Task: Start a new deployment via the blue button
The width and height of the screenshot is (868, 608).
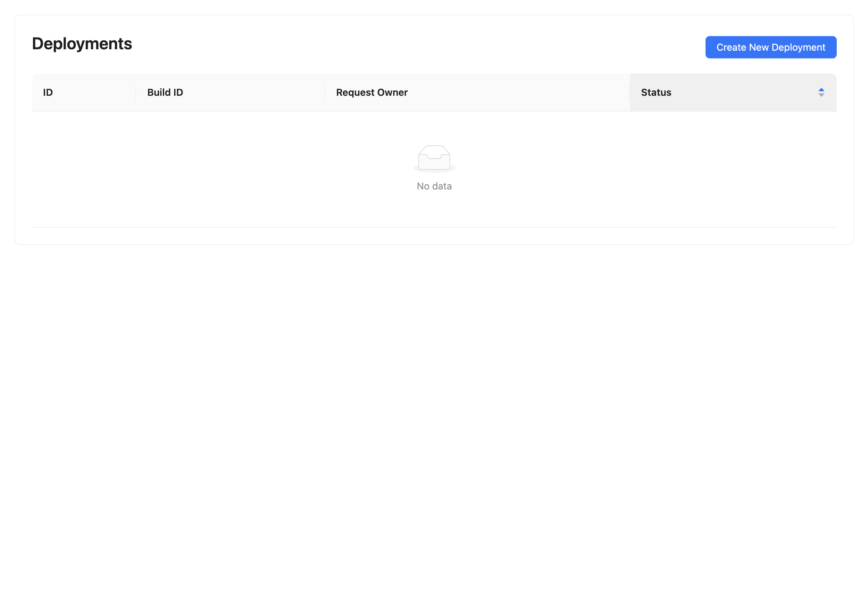Action: [x=770, y=47]
